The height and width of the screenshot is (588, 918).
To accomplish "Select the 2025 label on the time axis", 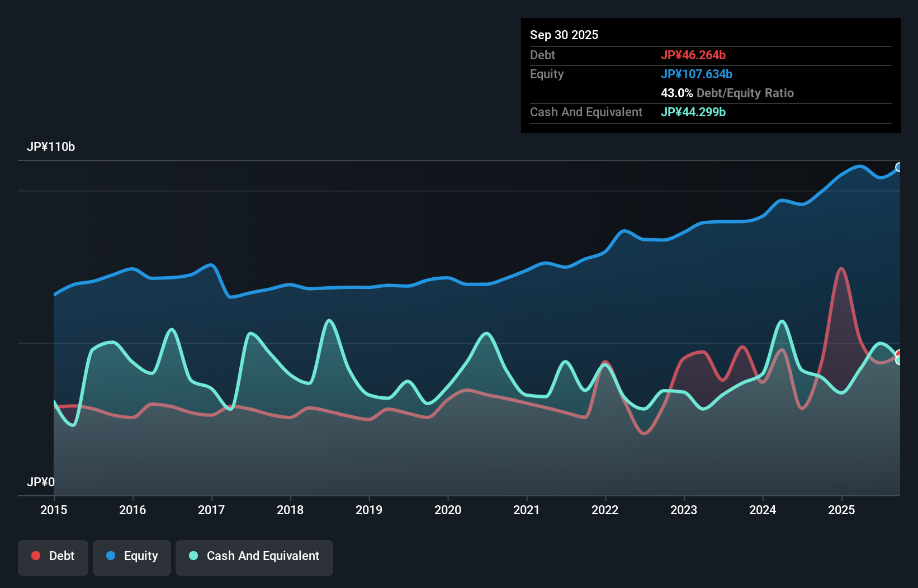I will (842, 510).
